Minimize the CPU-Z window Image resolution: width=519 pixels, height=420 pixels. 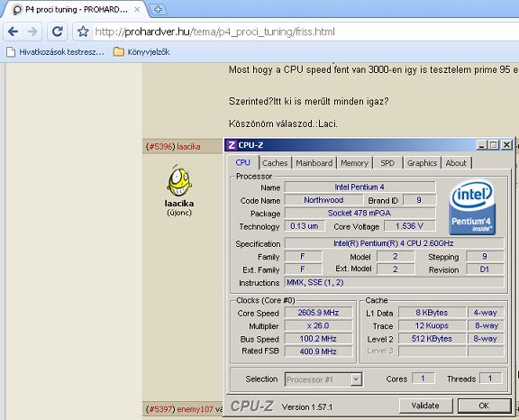482,145
